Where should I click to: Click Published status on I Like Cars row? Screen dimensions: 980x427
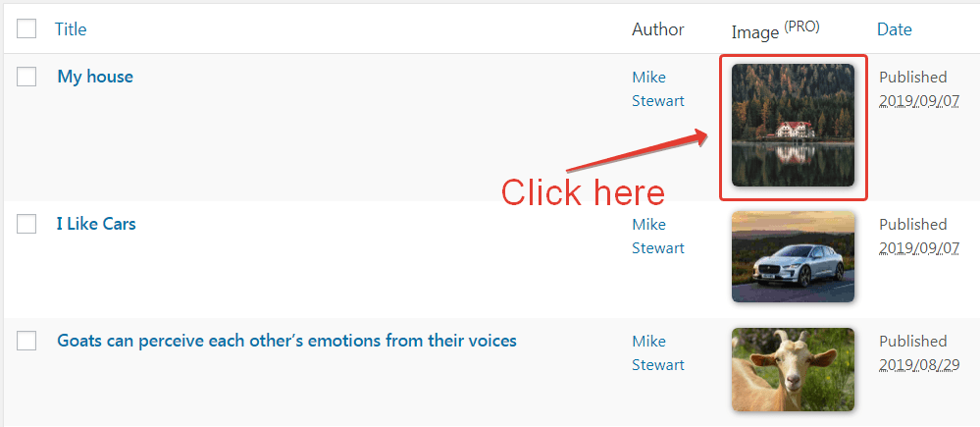coord(913,224)
